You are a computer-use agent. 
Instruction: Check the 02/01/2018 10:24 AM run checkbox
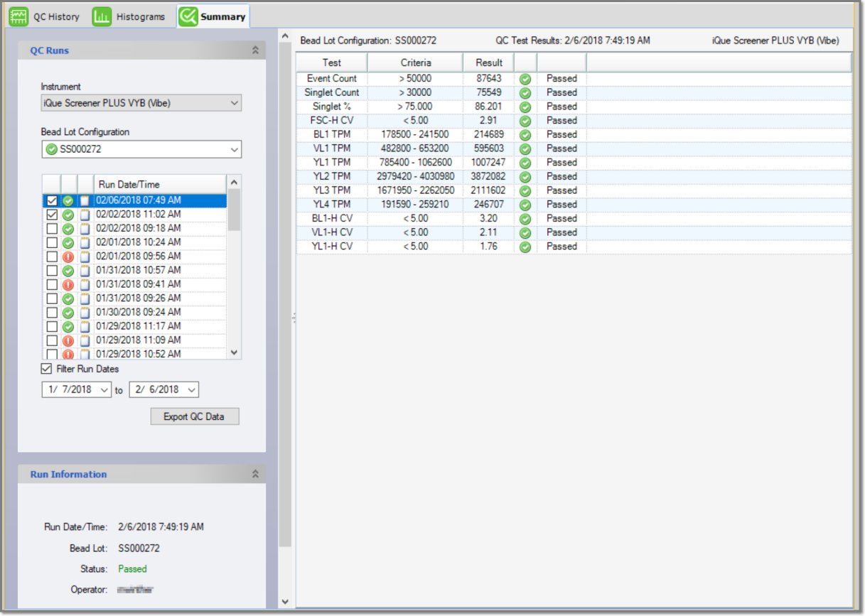[52, 243]
